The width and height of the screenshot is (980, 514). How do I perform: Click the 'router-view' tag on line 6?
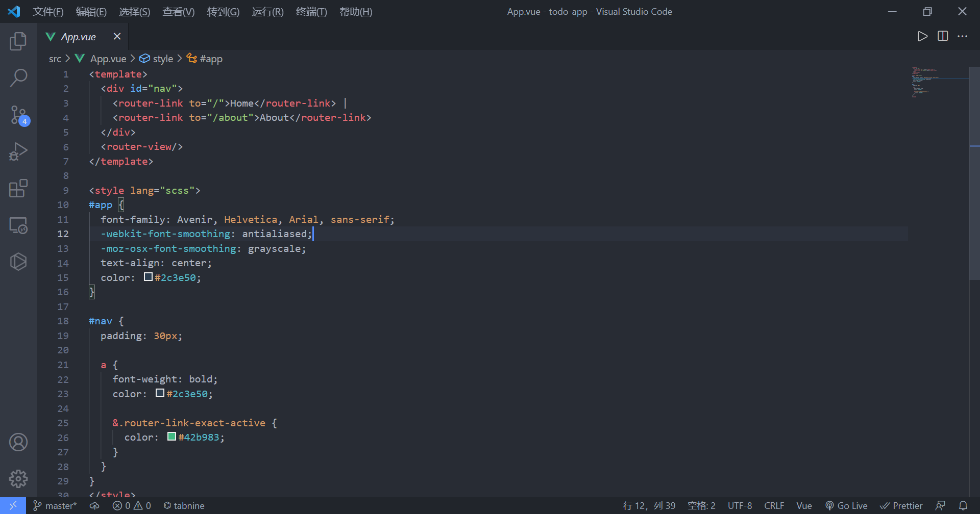point(139,146)
